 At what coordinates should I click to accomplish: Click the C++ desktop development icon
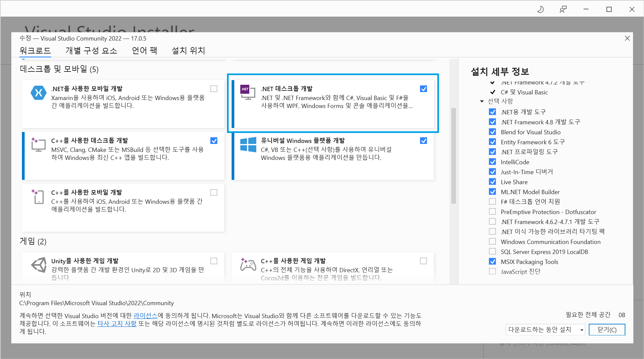coord(38,145)
